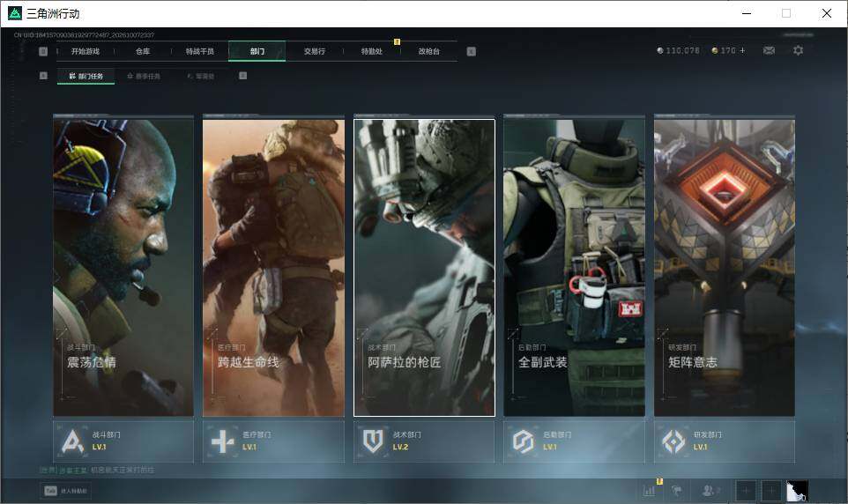
Task: Open the player avatar thumbnail
Action: click(797, 491)
